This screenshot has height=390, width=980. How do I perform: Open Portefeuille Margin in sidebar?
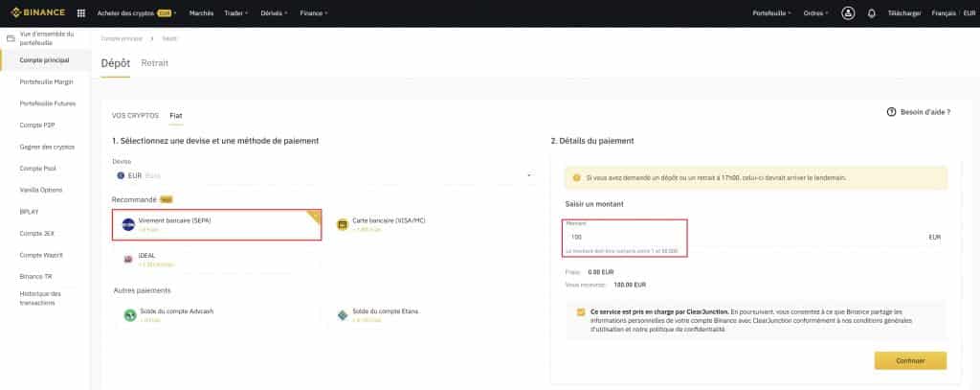click(x=46, y=82)
